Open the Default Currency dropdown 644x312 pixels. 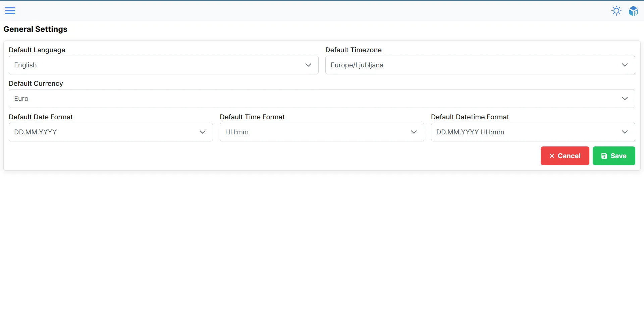coord(322,98)
